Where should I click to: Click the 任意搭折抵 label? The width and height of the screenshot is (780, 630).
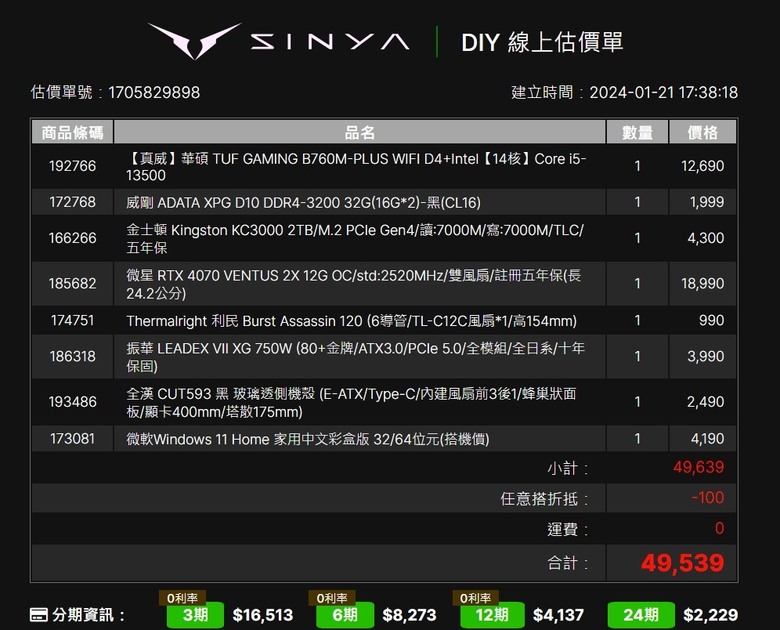click(x=544, y=499)
